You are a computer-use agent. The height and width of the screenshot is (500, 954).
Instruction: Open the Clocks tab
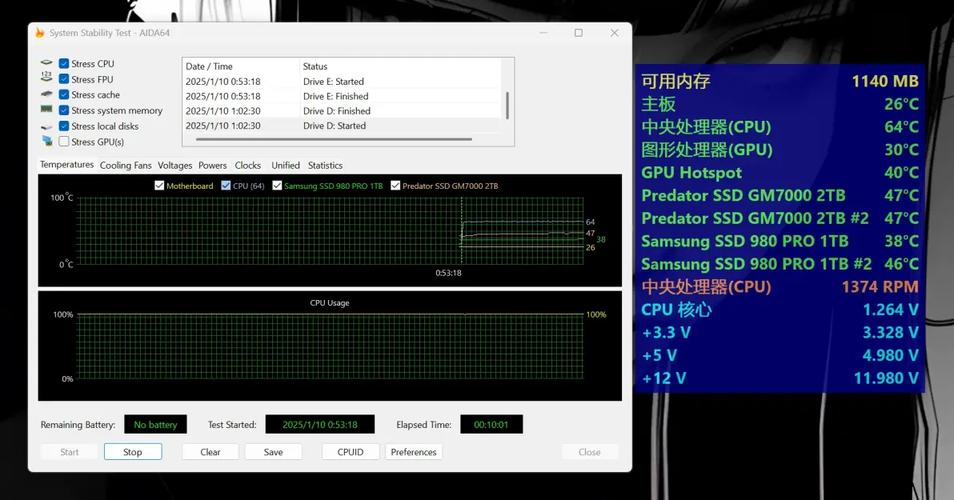point(248,165)
